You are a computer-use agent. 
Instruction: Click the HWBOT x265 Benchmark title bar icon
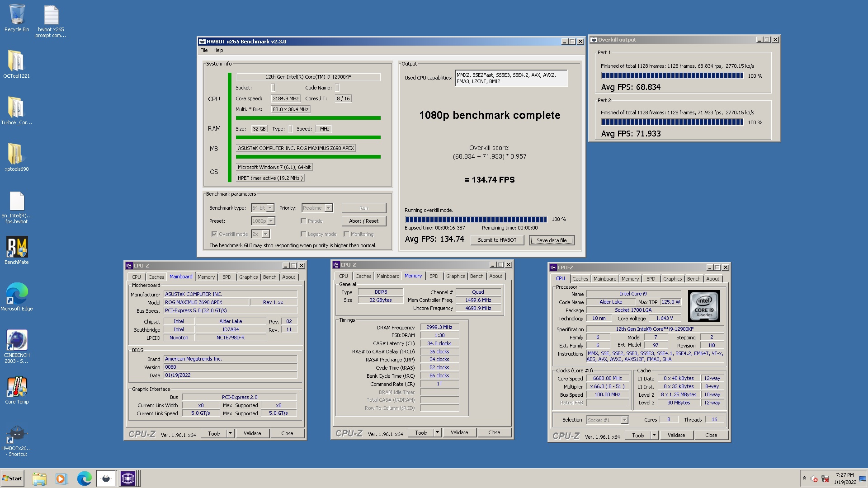tap(202, 42)
